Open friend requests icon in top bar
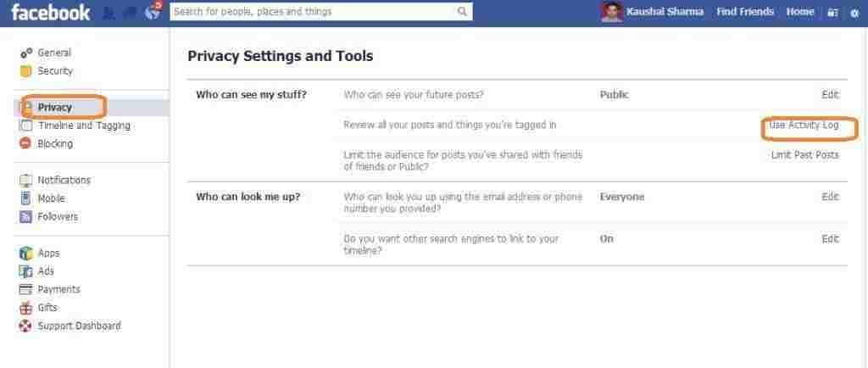Image resolution: width=868 pixels, height=368 pixels. click(x=109, y=14)
